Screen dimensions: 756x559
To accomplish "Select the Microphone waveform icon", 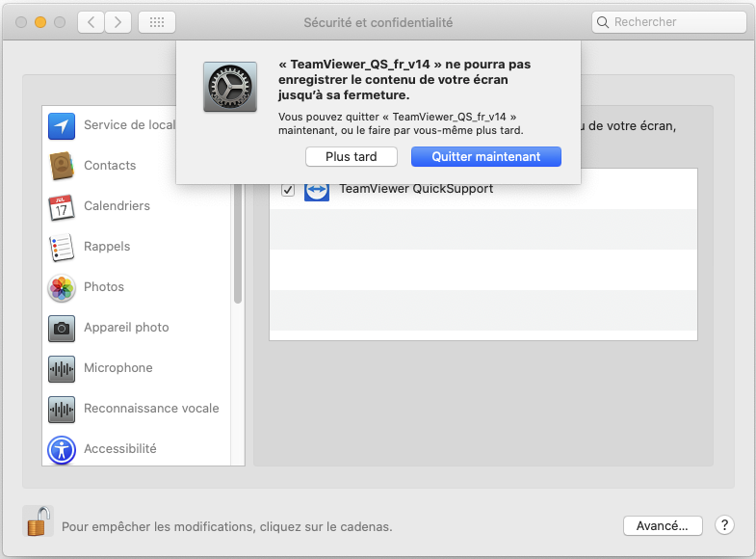I will [62, 368].
